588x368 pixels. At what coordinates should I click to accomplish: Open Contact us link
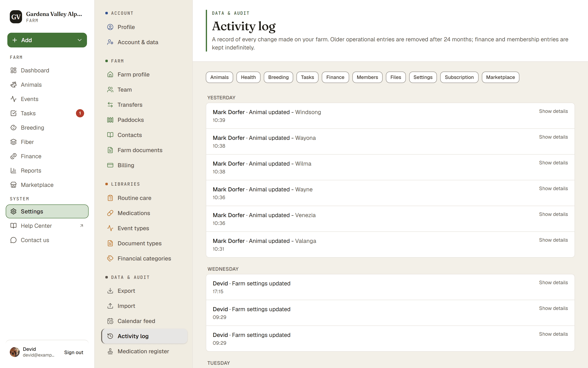click(47, 240)
